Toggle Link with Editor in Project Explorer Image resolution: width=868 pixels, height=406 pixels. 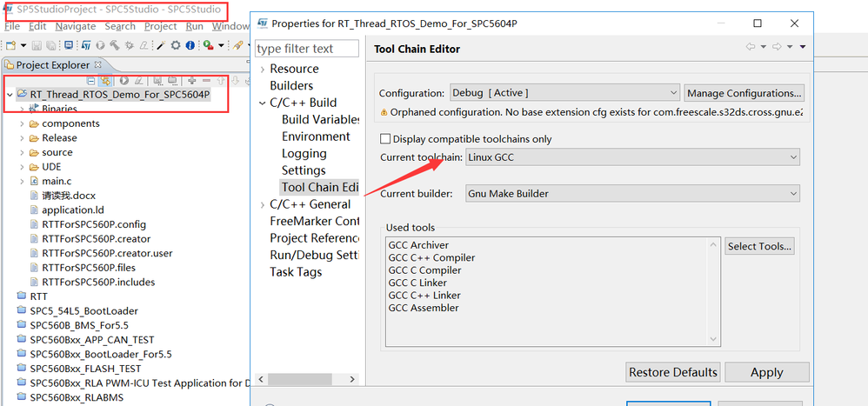pos(105,82)
